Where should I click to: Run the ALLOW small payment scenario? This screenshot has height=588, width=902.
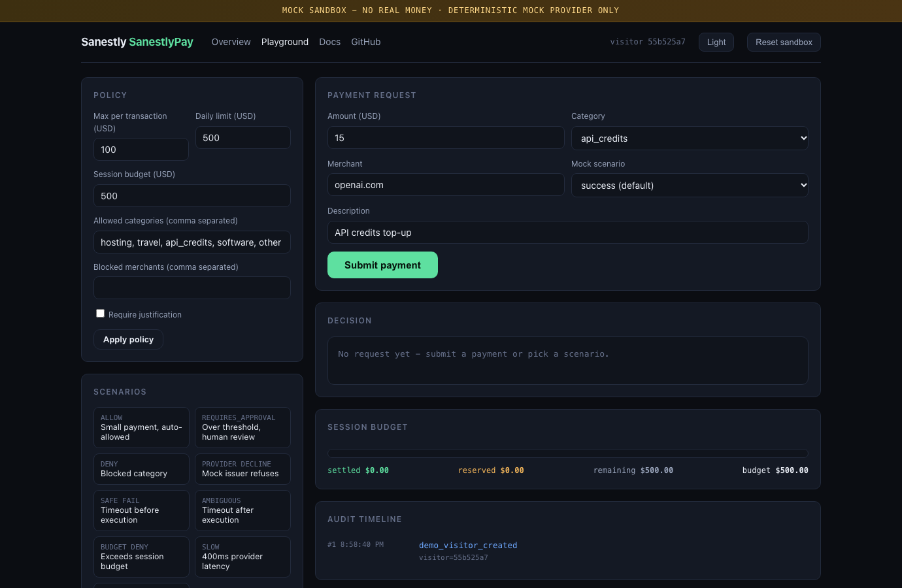pos(141,427)
